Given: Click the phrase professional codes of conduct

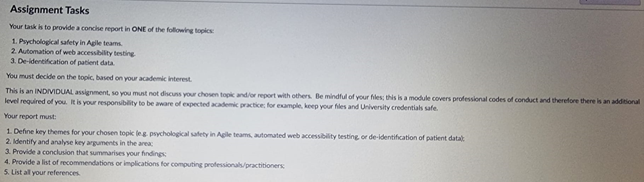Looking at the screenshot, I should tap(462, 100).
